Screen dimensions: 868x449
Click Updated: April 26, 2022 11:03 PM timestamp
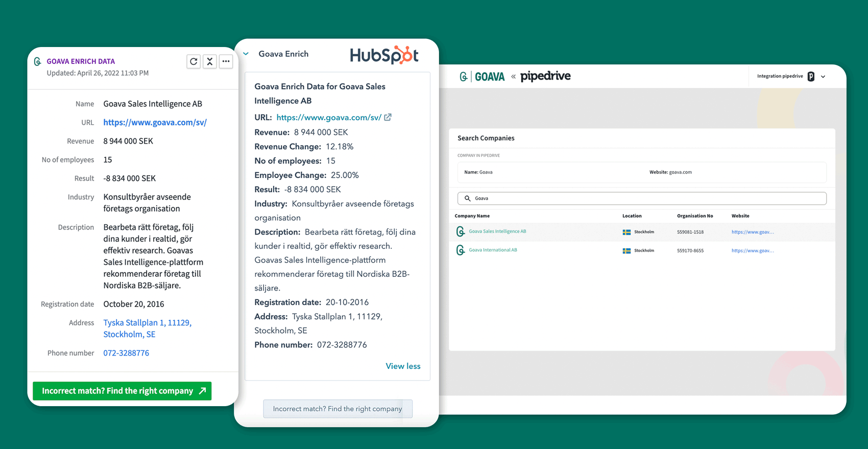(98, 73)
